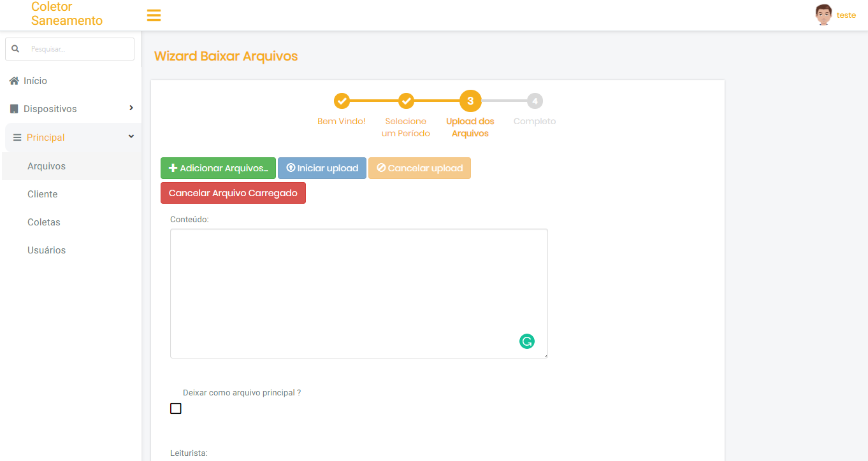Image resolution: width=868 pixels, height=461 pixels.
Task: Collapse the Principal menu section
Action: (131, 137)
